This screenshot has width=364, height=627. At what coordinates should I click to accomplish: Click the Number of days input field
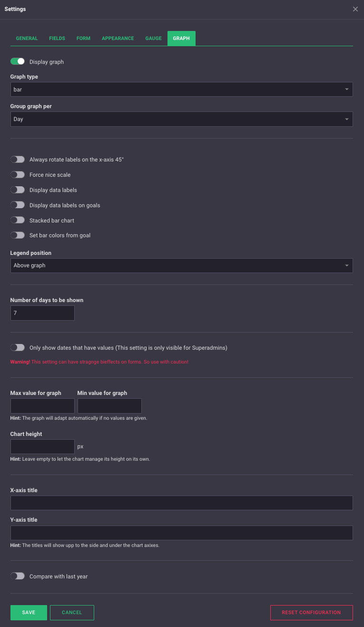pyautogui.click(x=42, y=313)
